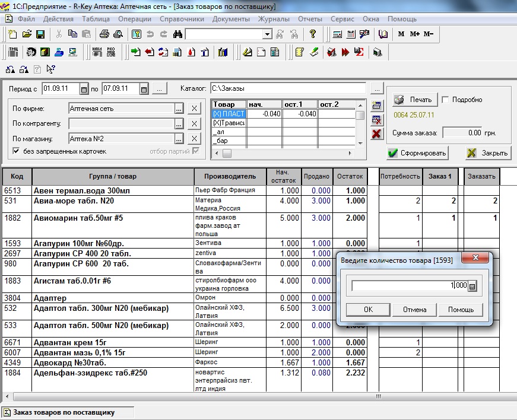Expand the toolbar search combo box dropdown
517x420 pixels.
coord(267,34)
